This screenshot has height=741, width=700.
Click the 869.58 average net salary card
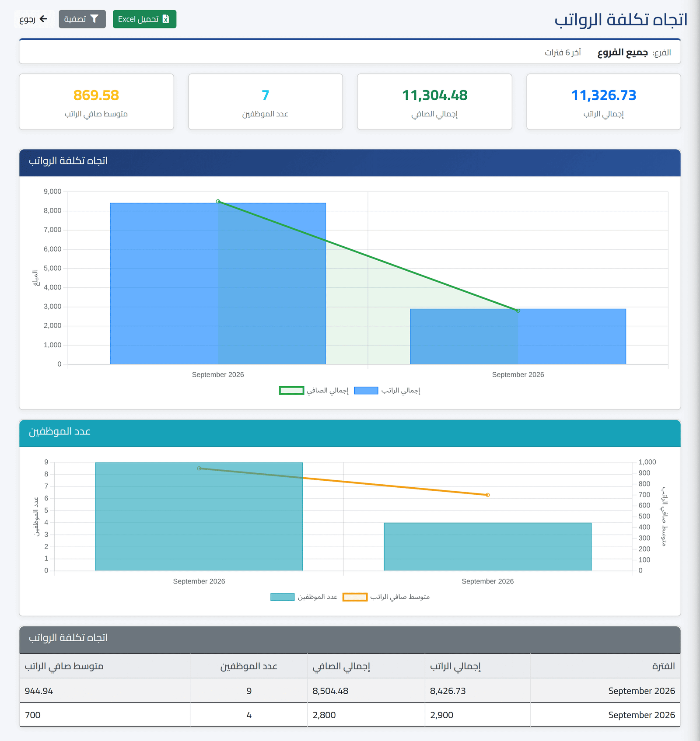tap(96, 101)
